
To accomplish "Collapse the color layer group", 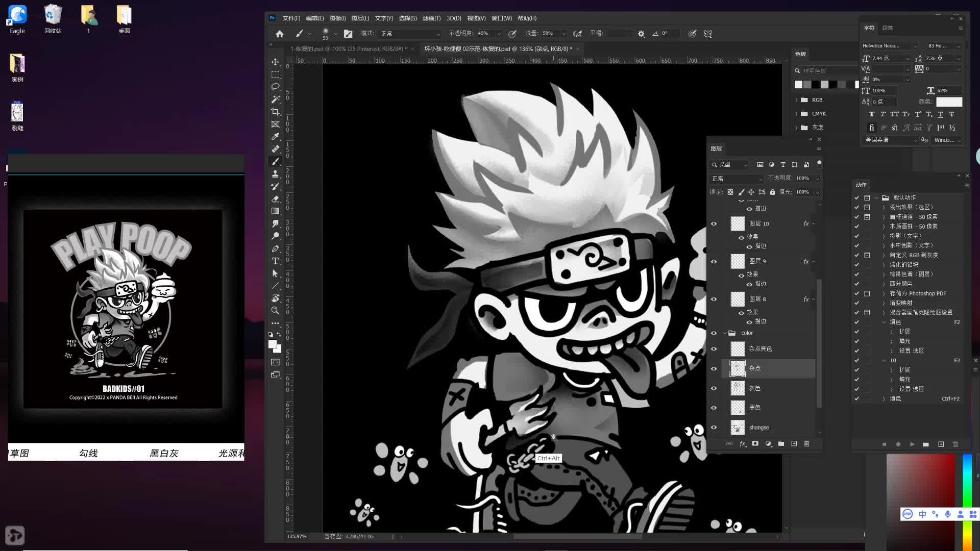I will 725,333.
